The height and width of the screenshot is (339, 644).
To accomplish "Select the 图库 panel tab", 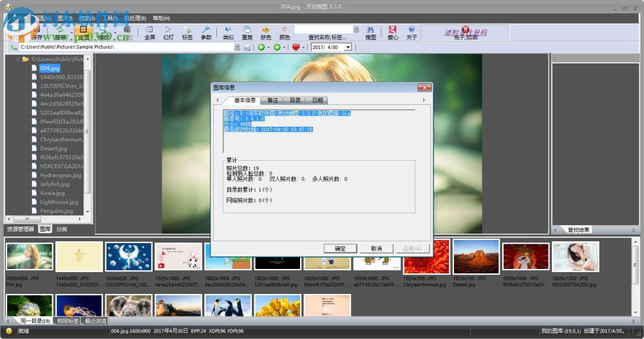I will (x=45, y=229).
